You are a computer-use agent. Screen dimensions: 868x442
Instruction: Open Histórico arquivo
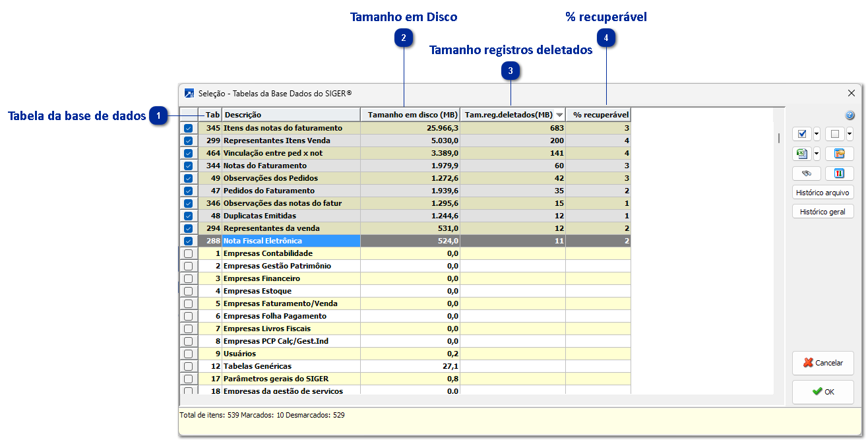click(x=822, y=193)
